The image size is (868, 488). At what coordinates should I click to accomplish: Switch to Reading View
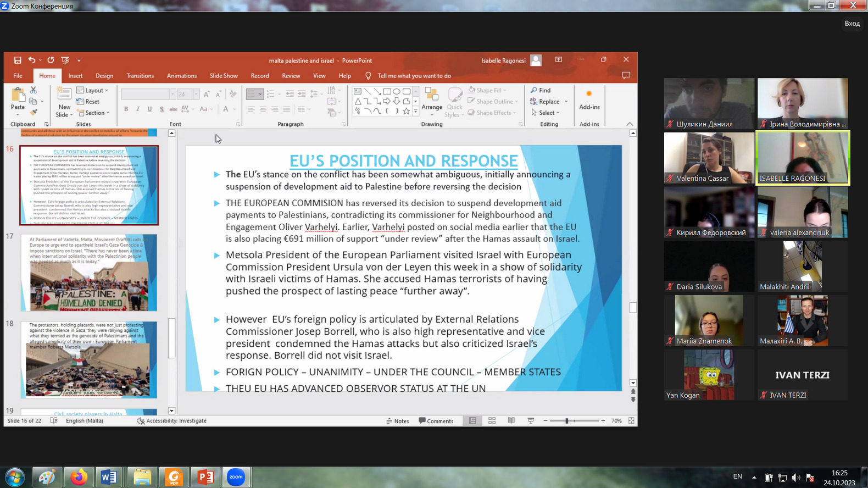tap(511, 420)
